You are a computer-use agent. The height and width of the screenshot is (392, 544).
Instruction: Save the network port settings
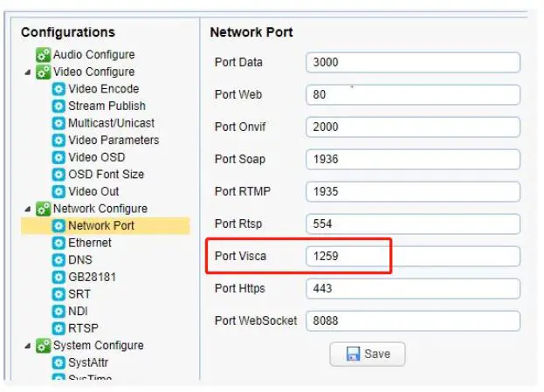click(367, 354)
